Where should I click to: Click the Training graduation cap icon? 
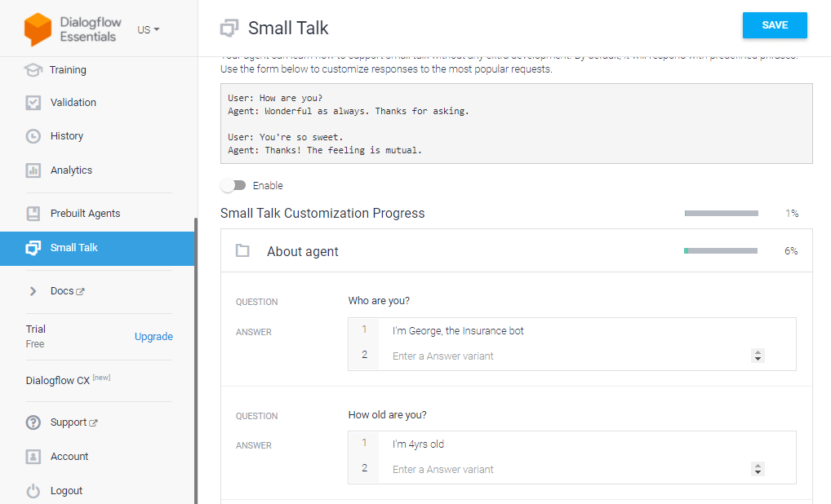click(33, 70)
